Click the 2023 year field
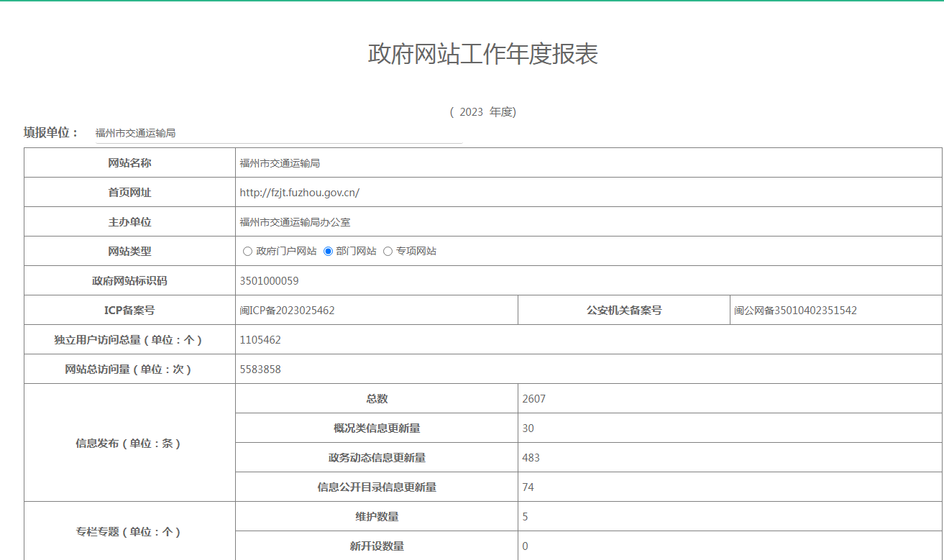This screenshot has width=944, height=560. click(x=472, y=112)
